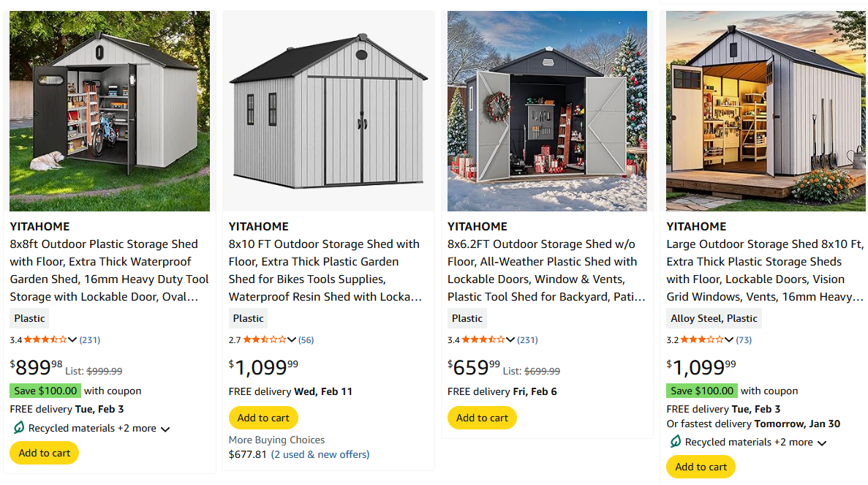Open the snowy Christmas shed product image
This screenshot has height=485, width=868.
pyautogui.click(x=547, y=111)
